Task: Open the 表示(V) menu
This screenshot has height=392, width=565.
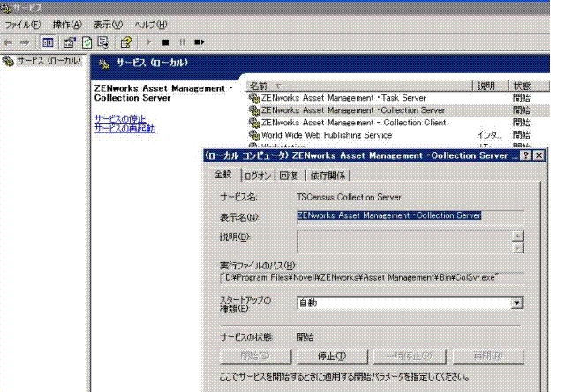Action: coord(108,25)
